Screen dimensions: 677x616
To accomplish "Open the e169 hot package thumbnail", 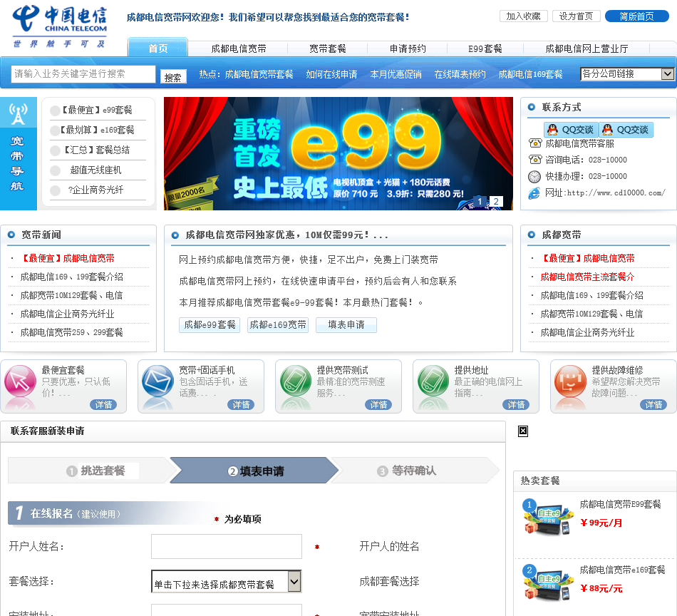I will click(x=547, y=582).
